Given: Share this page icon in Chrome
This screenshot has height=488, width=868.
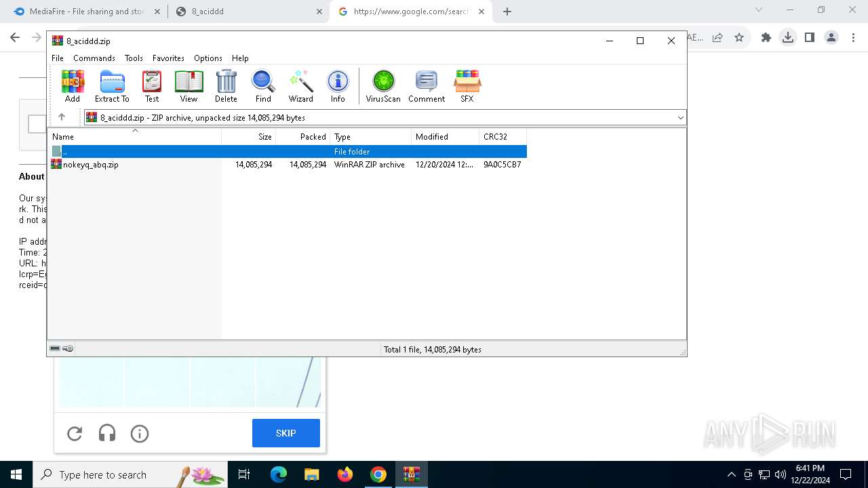Looking at the screenshot, I should pos(717,38).
